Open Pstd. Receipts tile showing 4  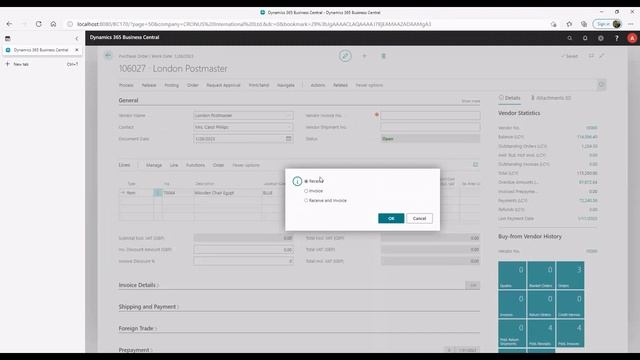(x=541, y=333)
